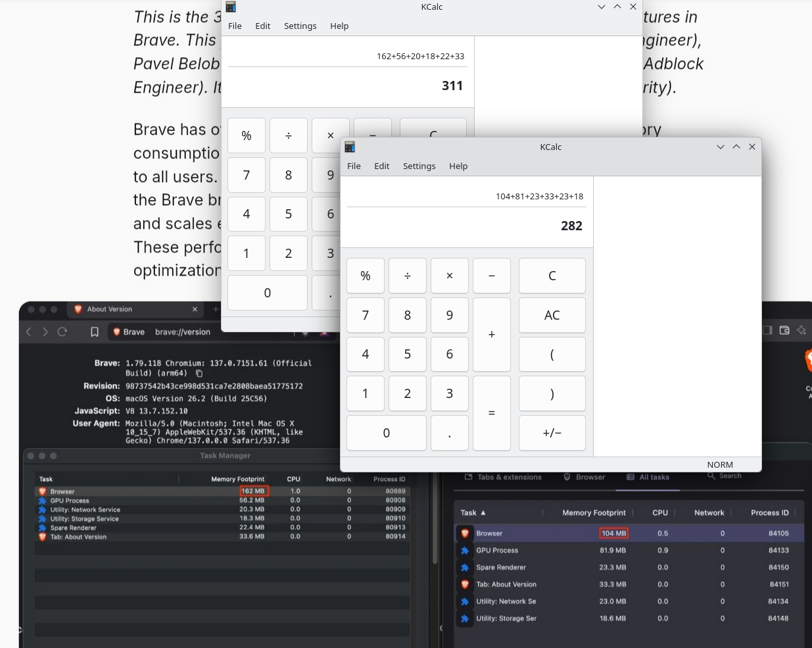Click digit 4 in the front KCalc window
Viewport: 812px width, 648px height.
click(366, 354)
